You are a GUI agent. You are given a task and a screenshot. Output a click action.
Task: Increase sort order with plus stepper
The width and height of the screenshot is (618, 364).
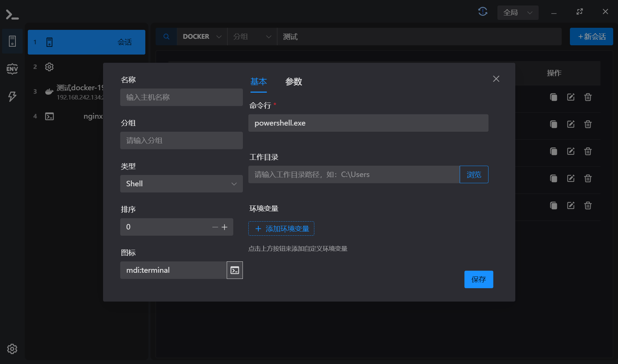pyautogui.click(x=225, y=227)
